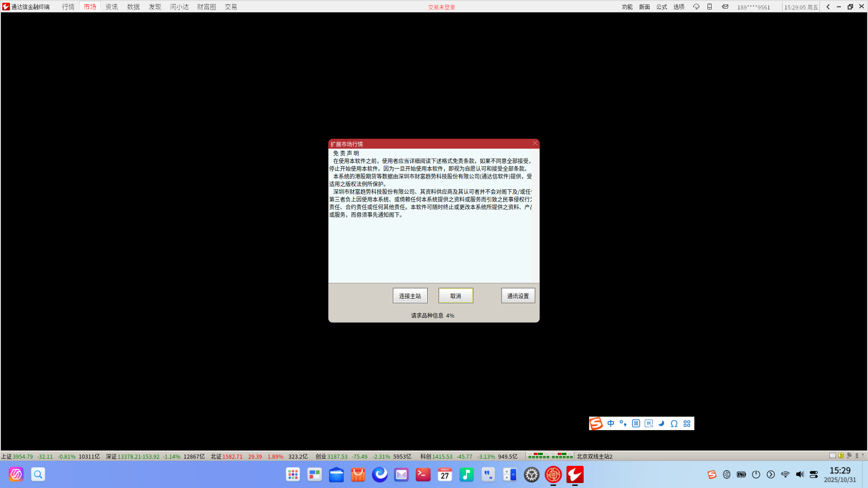The width and height of the screenshot is (868, 488).
Task: Open the Sogou toolbox grid icon
Action: [687, 423]
